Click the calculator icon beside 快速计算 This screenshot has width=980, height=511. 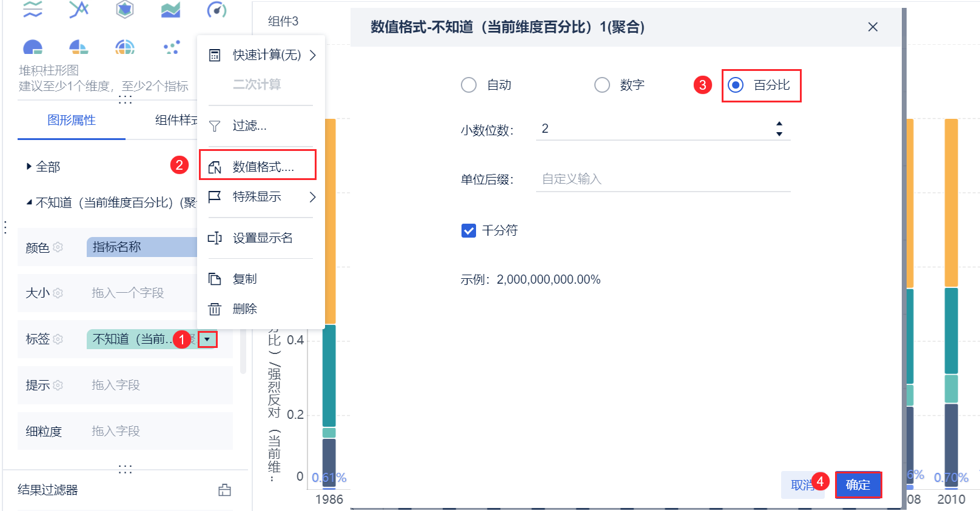(215, 55)
